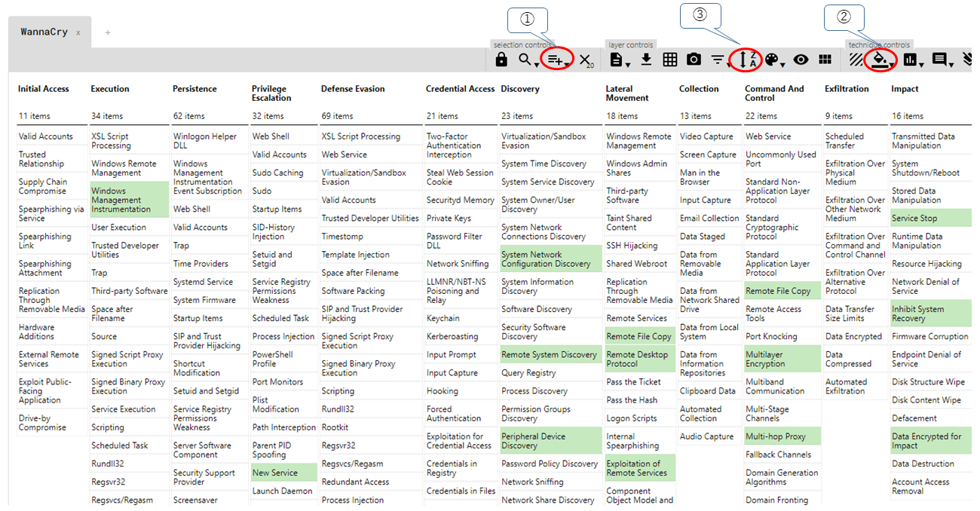Open the search magnifier dropdown
Viewport: 980px width, 511px height.
525,60
